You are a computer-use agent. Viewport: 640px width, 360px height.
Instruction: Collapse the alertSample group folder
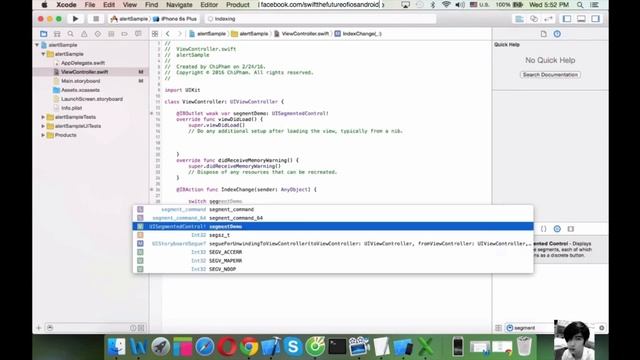pos(43,54)
